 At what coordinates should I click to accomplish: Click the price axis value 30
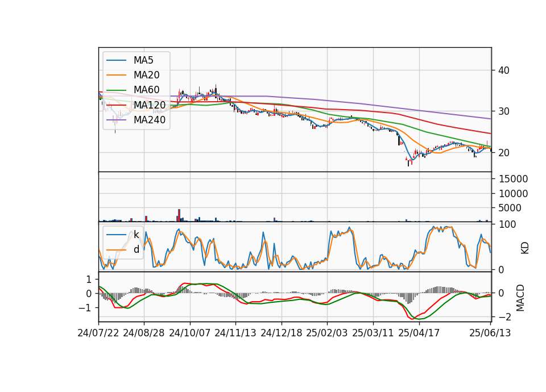coord(504,112)
